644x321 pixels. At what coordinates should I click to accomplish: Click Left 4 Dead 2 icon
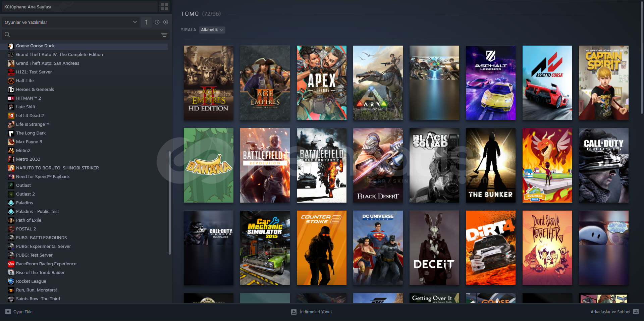tap(11, 116)
